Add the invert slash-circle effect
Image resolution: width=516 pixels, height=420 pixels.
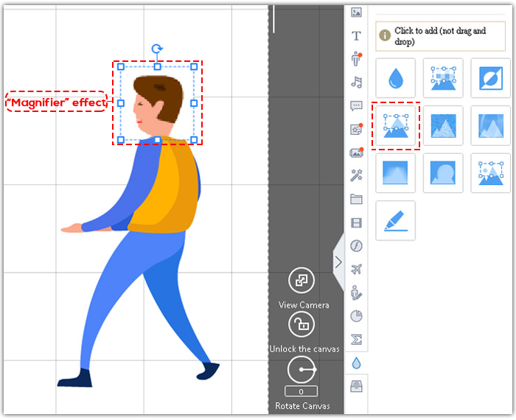click(491, 78)
